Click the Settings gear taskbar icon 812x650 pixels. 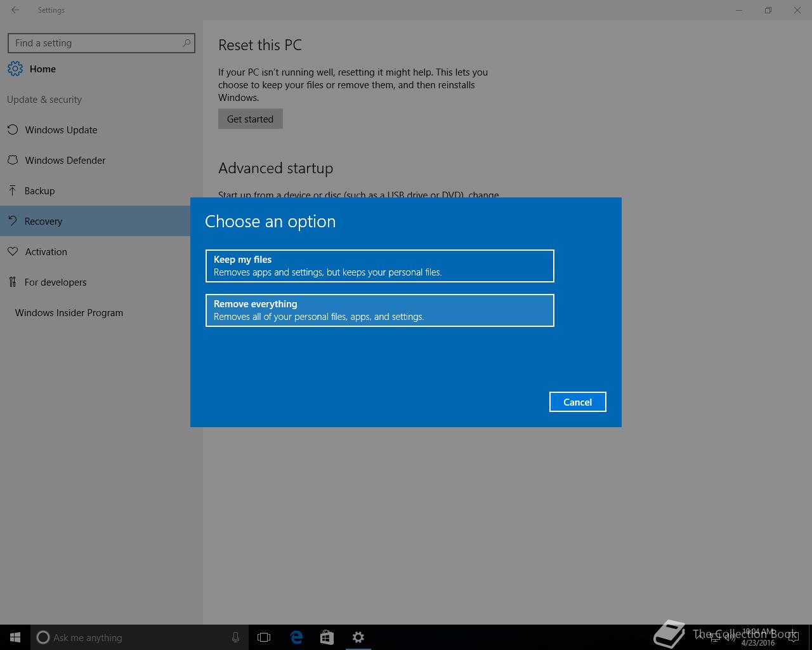click(358, 637)
